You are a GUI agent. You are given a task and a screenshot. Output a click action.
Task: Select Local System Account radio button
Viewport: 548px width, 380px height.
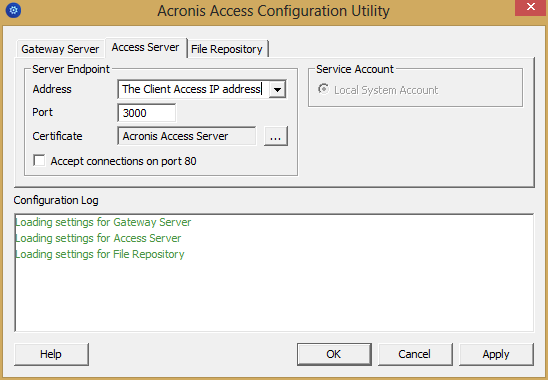point(324,89)
